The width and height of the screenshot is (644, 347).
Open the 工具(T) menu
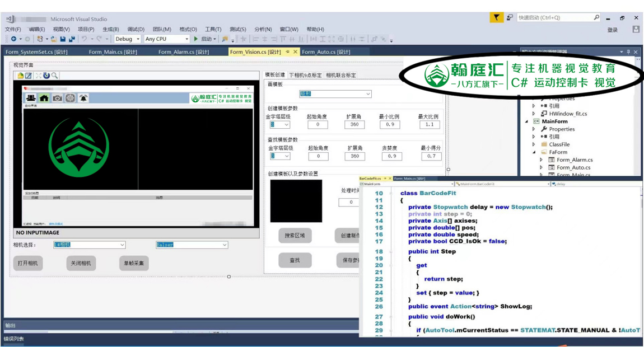213,29
